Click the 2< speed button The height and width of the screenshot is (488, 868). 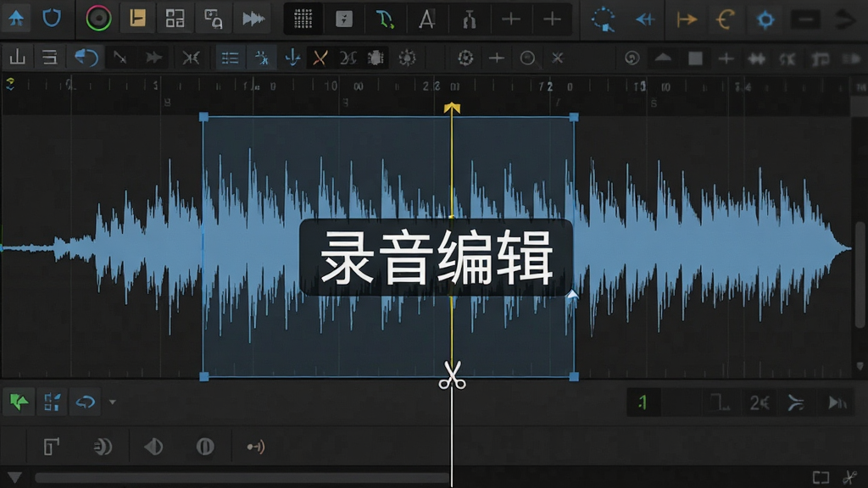tap(759, 402)
